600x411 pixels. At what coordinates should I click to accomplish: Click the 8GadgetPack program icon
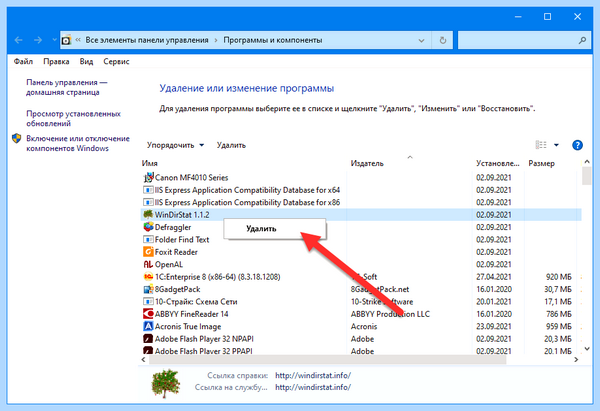tap(148, 289)
